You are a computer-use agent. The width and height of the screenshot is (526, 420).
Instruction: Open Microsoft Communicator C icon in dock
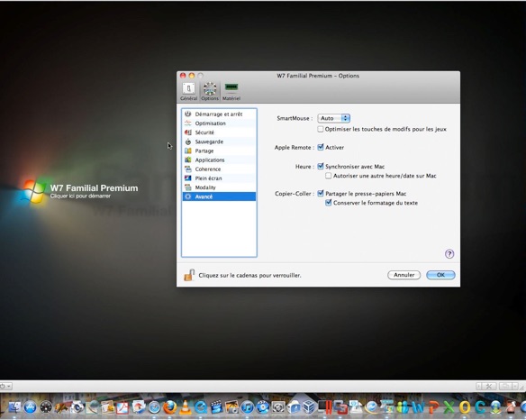coord(480,407)
